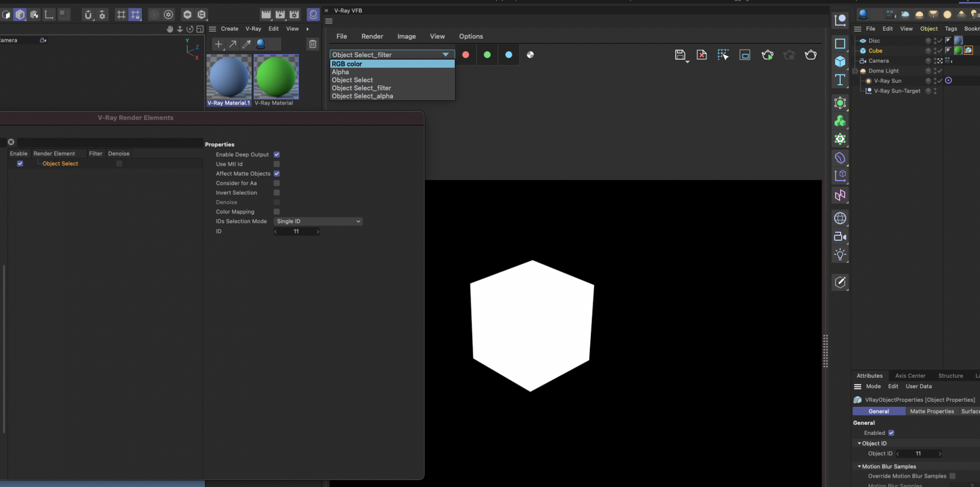Viewport: 980px width, 487px height.
Task: Toggle the Use Mtl Id checkbox
Action: coord(277,164)
